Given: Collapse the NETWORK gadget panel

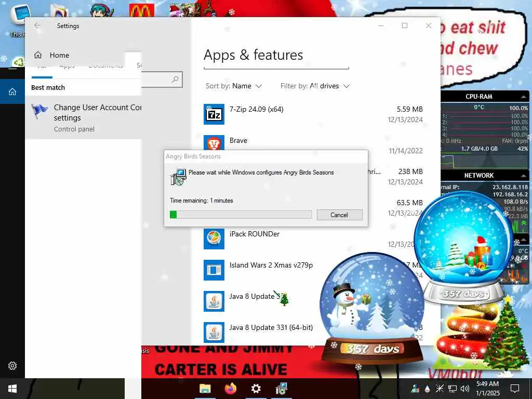Looking at the screenshot, I should coord(524,176).
